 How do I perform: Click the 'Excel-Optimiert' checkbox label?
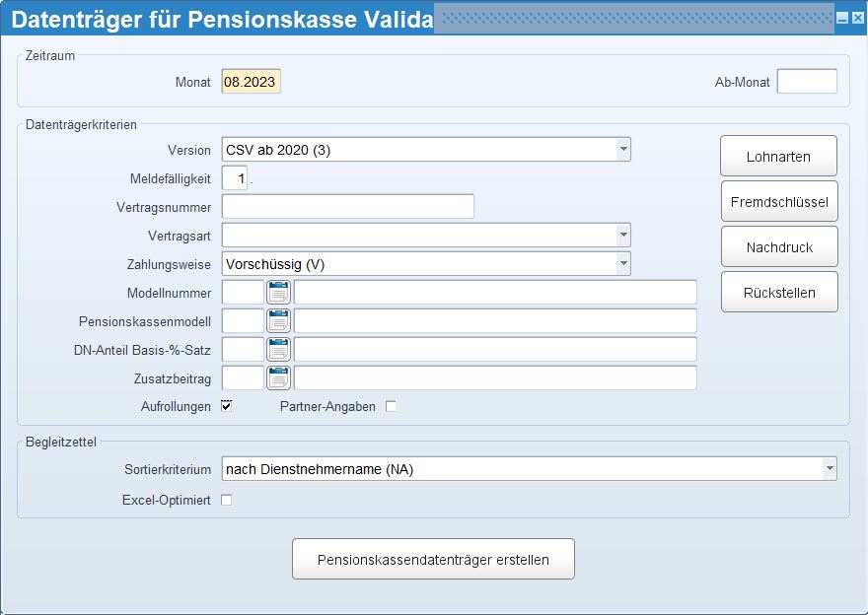tap(167, 500)
